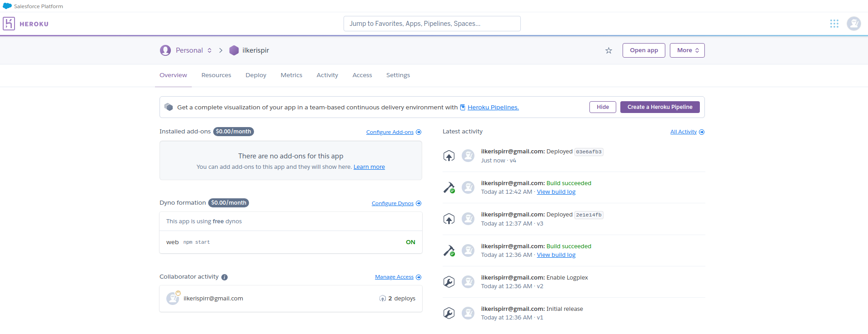This screenshot has width=868, height=334.
Task: Click user avatar beside Enable Logplex entry
Action: tap(468, 282)
